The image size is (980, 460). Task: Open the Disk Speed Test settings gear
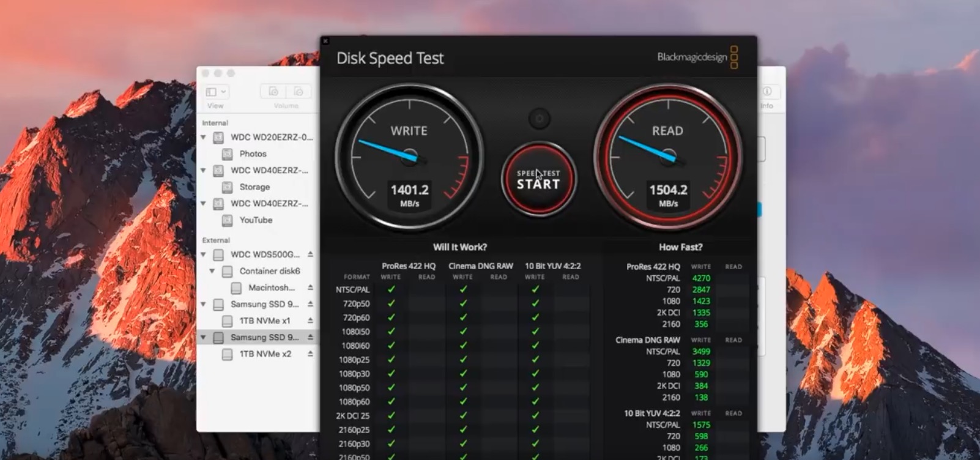(x=539, y=119)
